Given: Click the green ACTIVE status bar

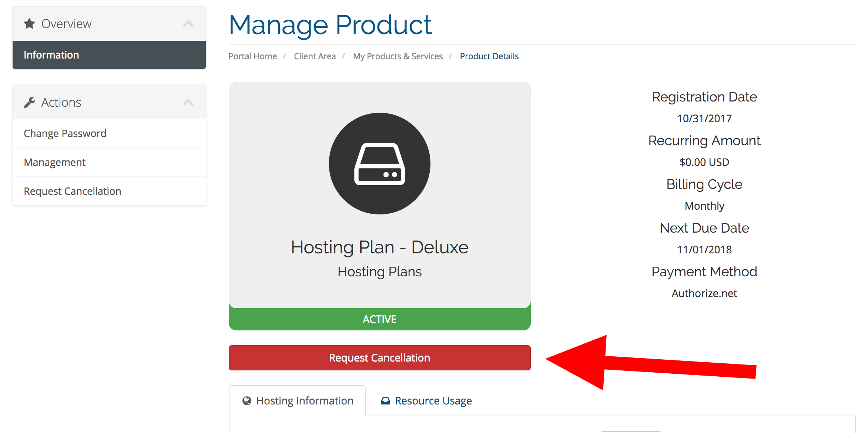Looking at the screenshot, I should tap(379, 319).
